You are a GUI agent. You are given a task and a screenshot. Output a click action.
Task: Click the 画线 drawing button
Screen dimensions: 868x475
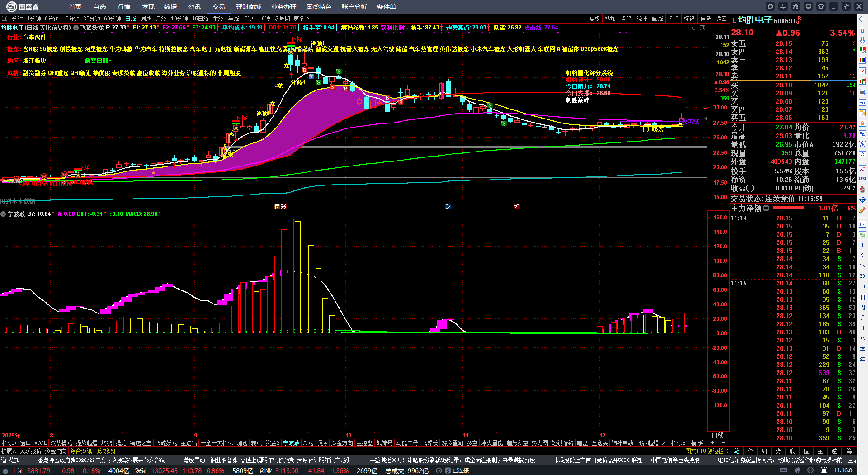point(657,19)
